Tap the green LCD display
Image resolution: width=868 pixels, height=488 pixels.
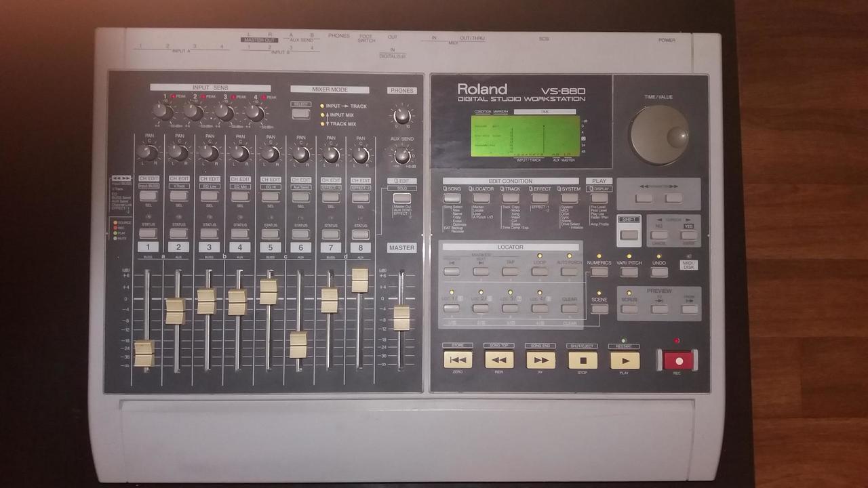pos(526,136)
